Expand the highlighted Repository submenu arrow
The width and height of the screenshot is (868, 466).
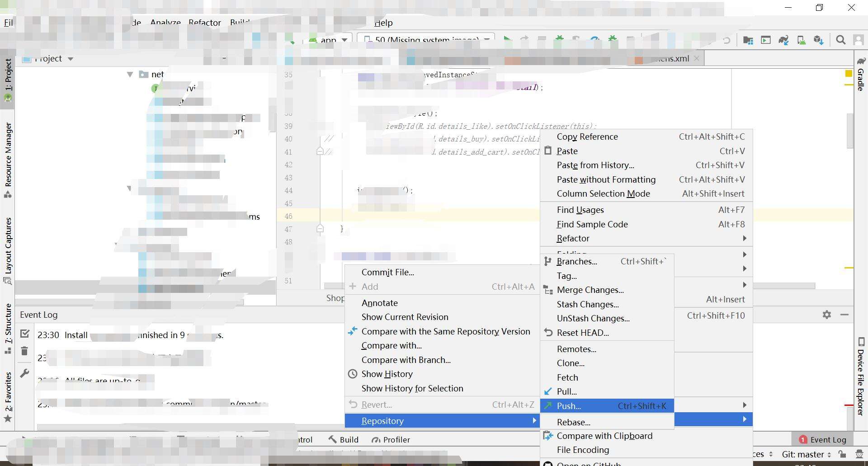534,420
